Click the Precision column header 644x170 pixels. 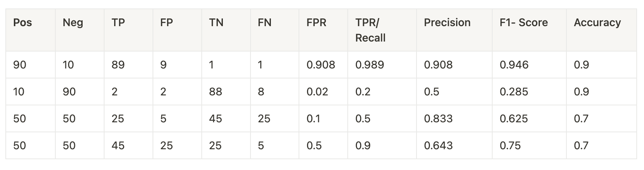[x=447, y=23]
